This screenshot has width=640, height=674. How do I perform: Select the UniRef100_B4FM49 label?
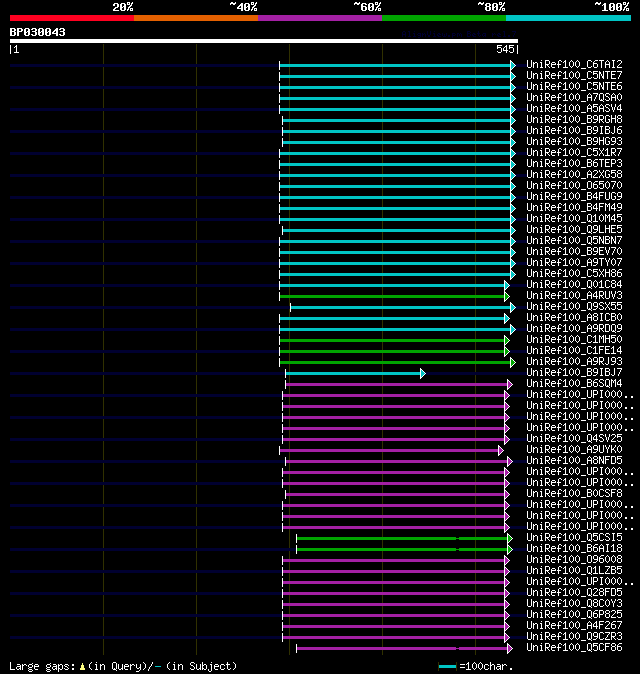574,208
